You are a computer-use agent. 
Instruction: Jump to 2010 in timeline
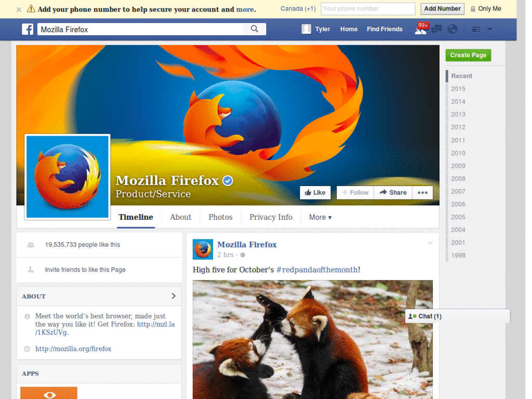[x=458, y=153]
